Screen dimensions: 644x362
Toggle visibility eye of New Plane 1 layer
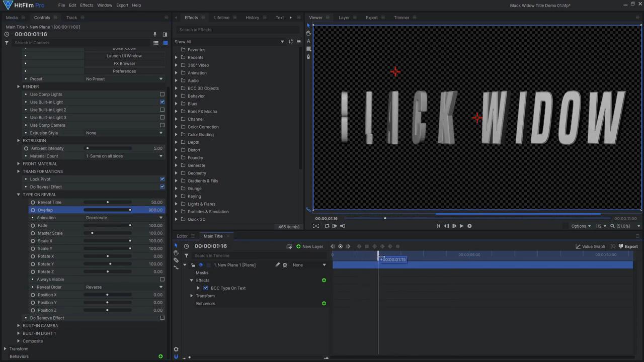coord(201,265)
